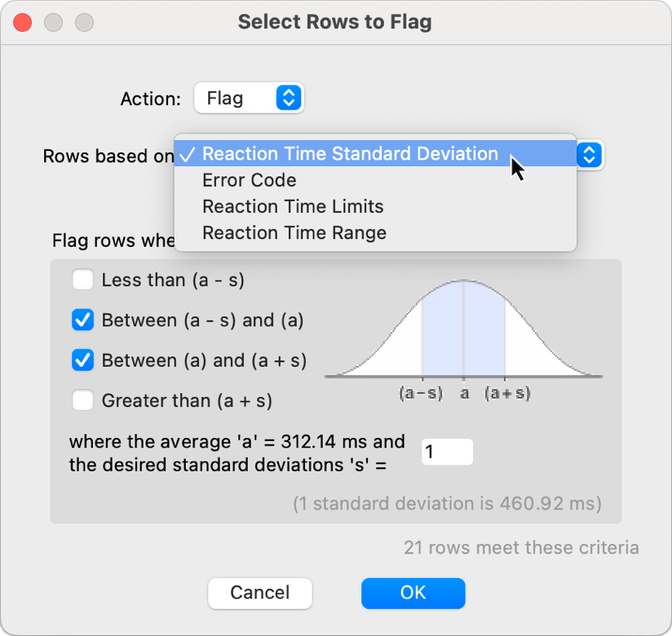Open the Action dropdown showing Flag
The width and height of the screenshot is (672, 636).
point(248,99)
